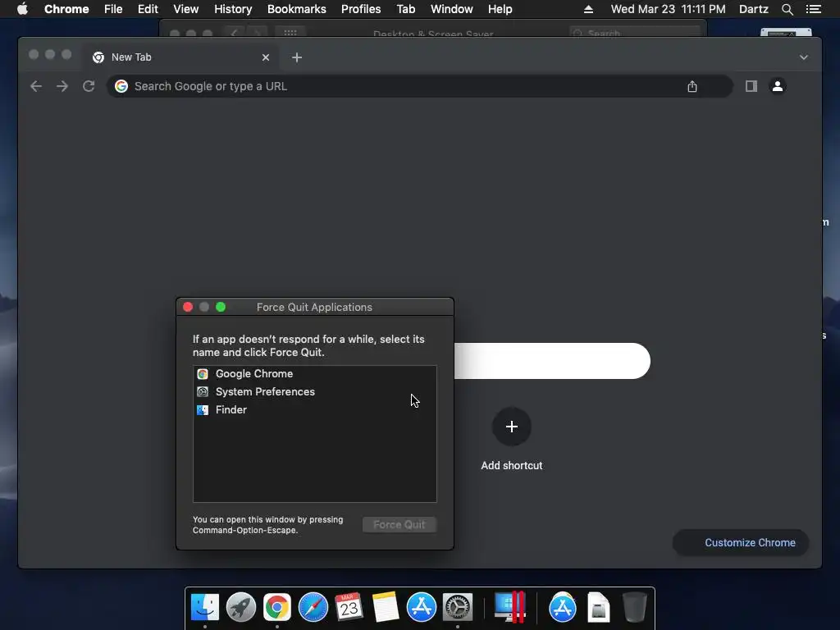Close the Force Quit Applications window

point(188,307)
